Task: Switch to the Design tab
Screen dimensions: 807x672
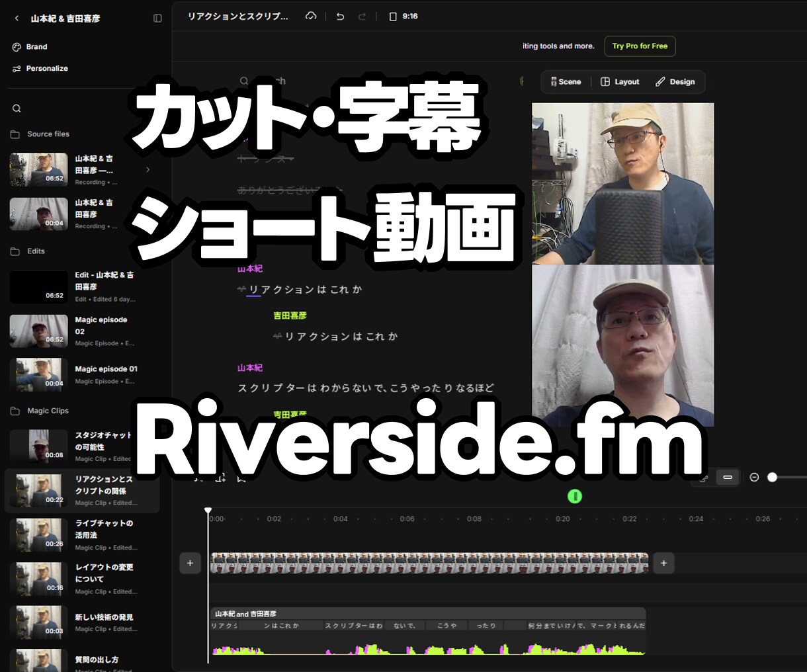Action: [x=675, y=82]
